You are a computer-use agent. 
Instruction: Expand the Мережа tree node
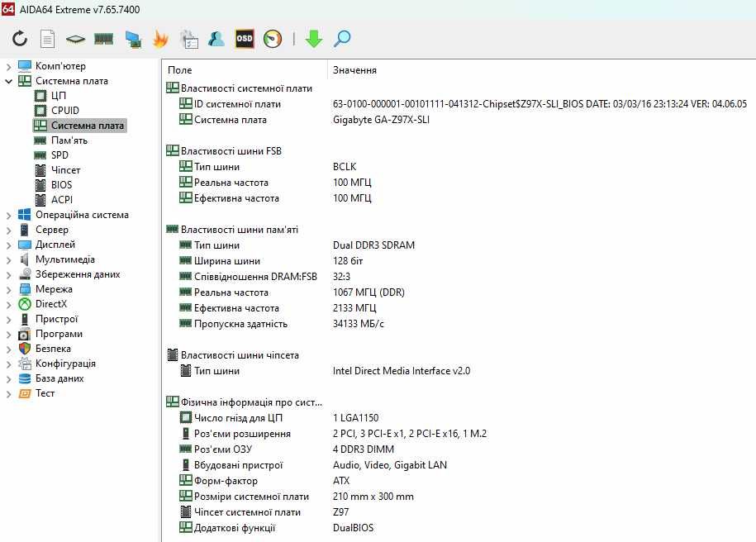pos(8,290)
